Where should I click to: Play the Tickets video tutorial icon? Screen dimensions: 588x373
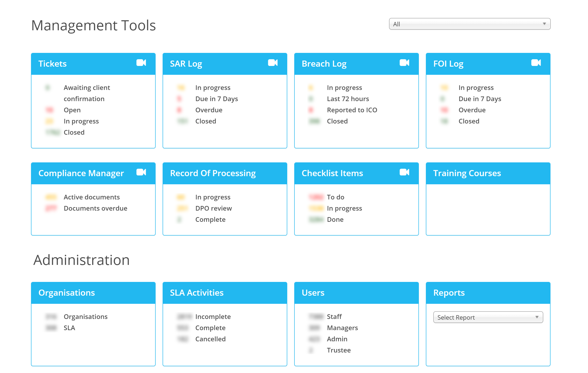coord(141,63)
